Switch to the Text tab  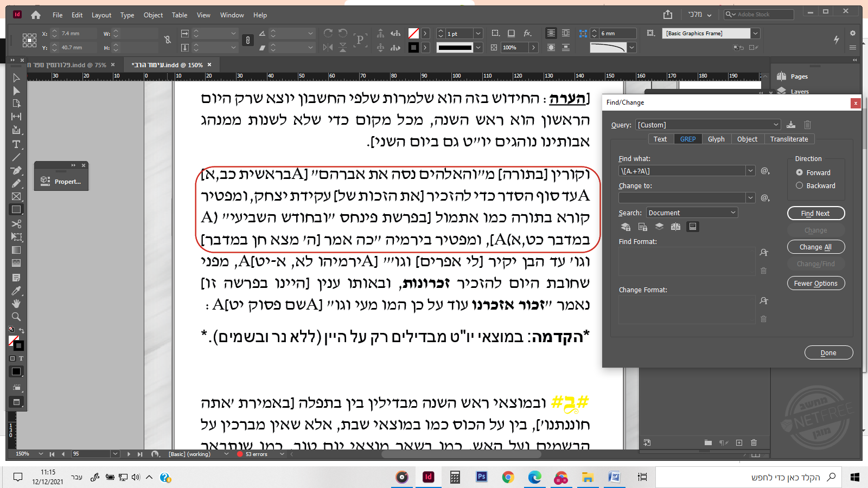point(660,139)
